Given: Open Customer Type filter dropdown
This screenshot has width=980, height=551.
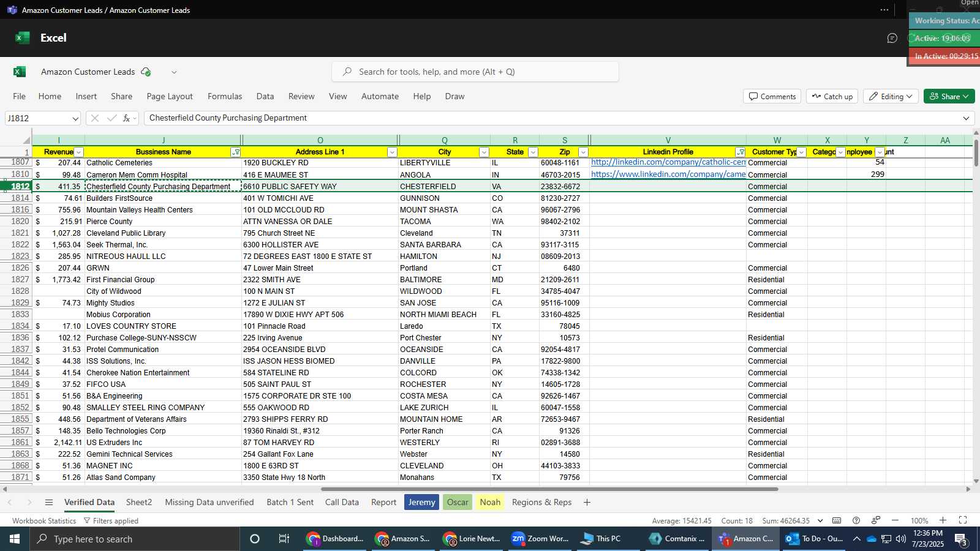Looking at the screenshot, I should pyautogui.click(x=801, y=152).
